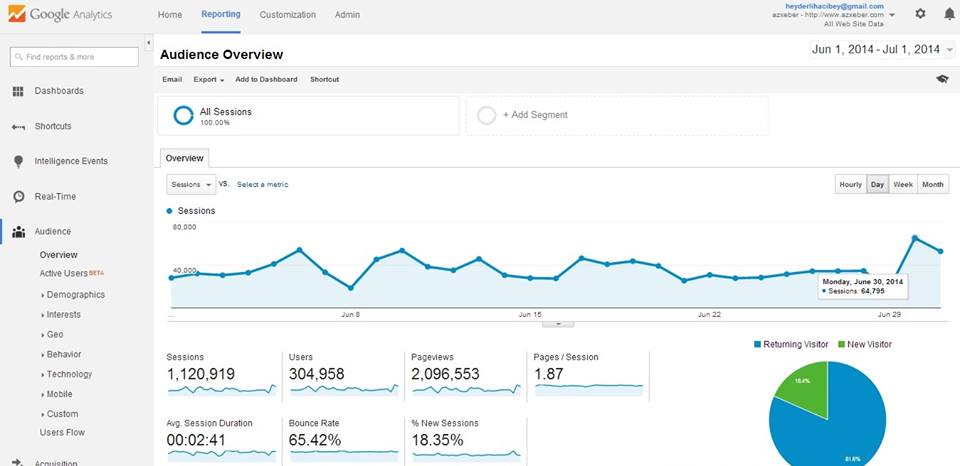Expand the chart collapse handle below timeline
This screenshot has width=960, height=466.
tap(558, 324)
